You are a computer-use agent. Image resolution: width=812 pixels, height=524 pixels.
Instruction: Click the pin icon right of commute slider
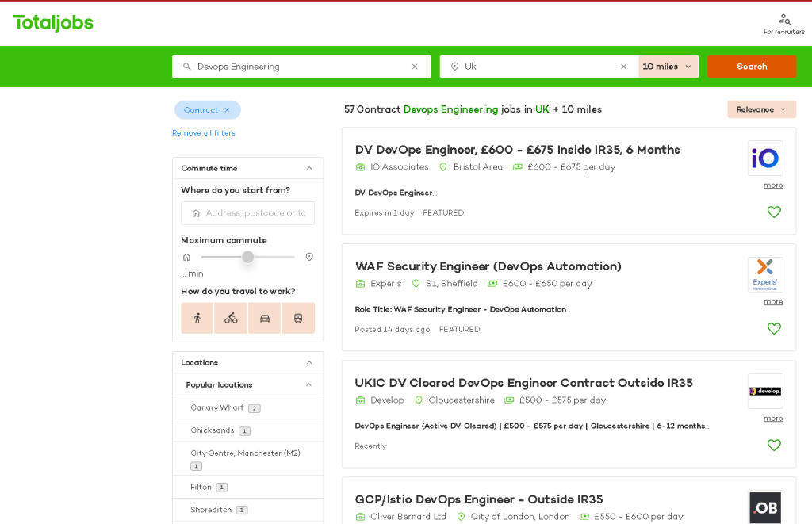pyautogui.click(x=309, y=258)
